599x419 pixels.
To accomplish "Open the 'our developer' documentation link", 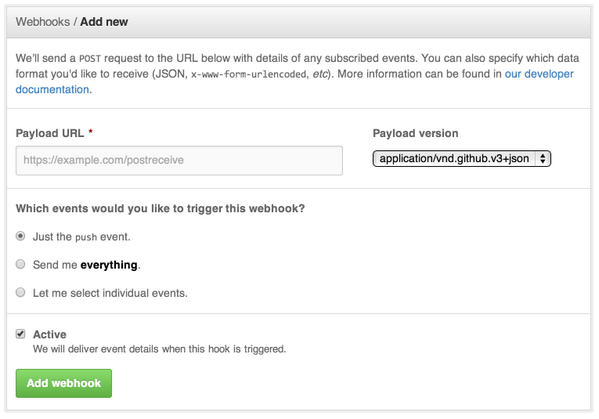I will point(539,74).
